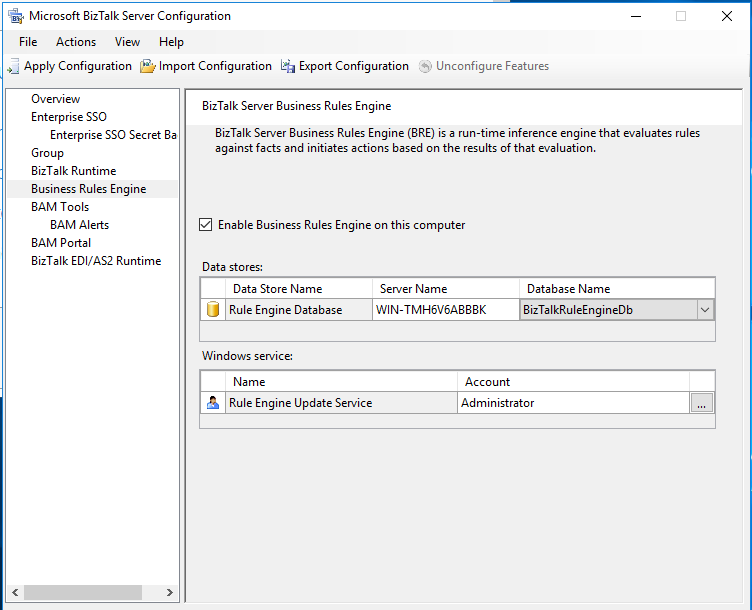Open the Actions menu
The height and width of the screenshot is (610, 752).
pos(76,42)
